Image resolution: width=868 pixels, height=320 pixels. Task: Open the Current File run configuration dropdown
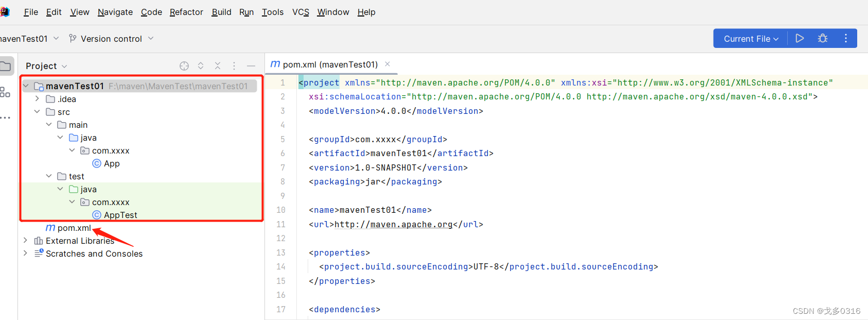[751, 39]
